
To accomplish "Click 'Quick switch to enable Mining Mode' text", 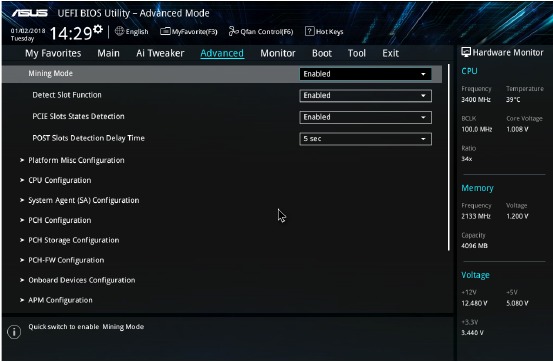I will pos(86,327).
